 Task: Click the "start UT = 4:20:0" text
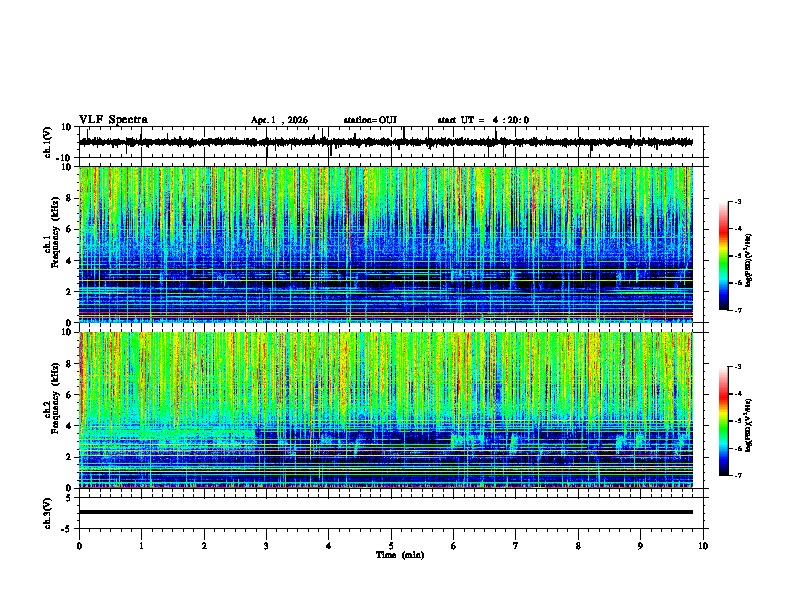pos(483,120)
